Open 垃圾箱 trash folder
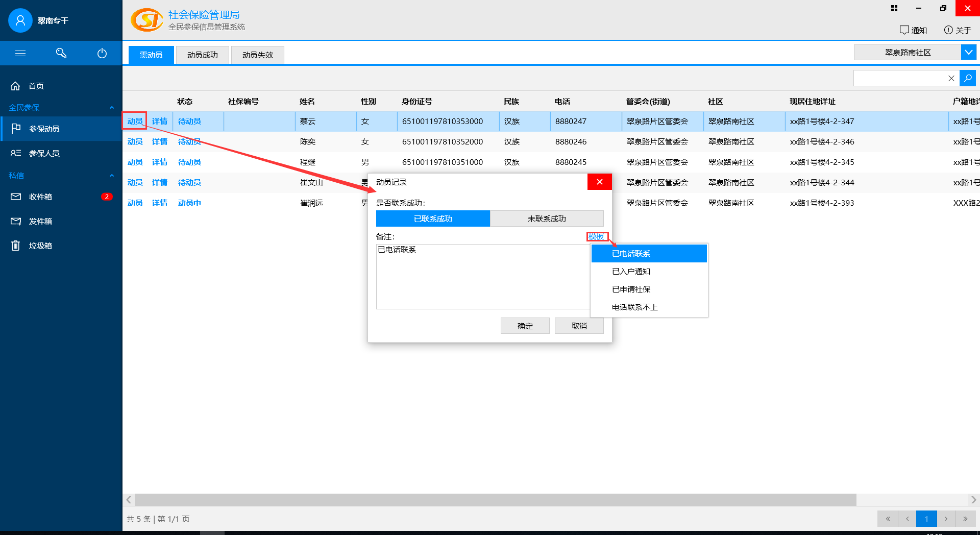The height and width of the screenshot is (535, 980). (x=40, y=246)
